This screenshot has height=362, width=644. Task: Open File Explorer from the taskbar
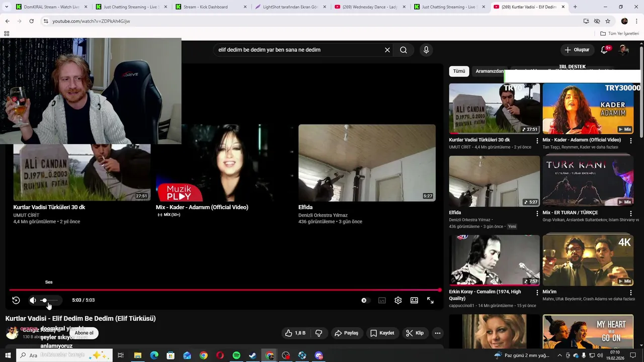coord(137,355)
